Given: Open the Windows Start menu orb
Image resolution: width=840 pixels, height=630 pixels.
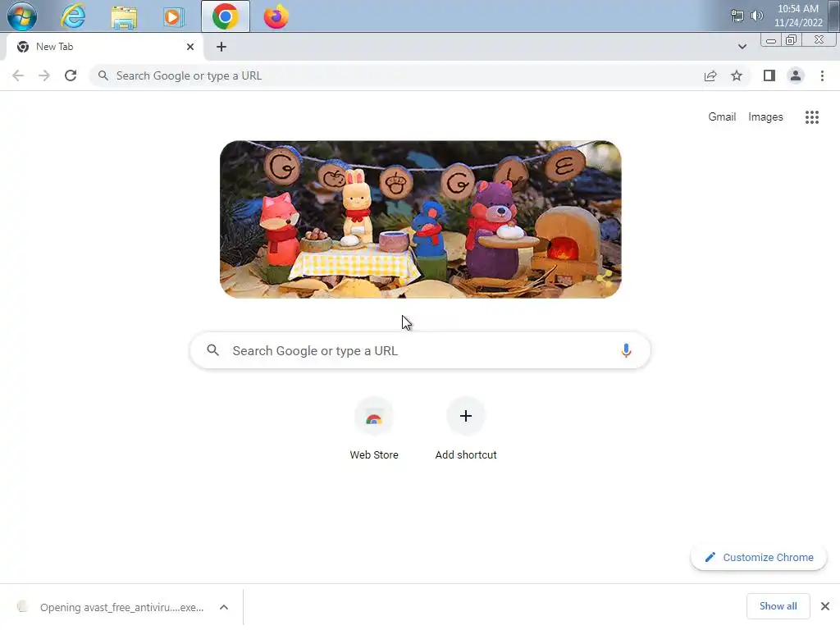Looking at the screenshot, I should [x=22, y=16].
